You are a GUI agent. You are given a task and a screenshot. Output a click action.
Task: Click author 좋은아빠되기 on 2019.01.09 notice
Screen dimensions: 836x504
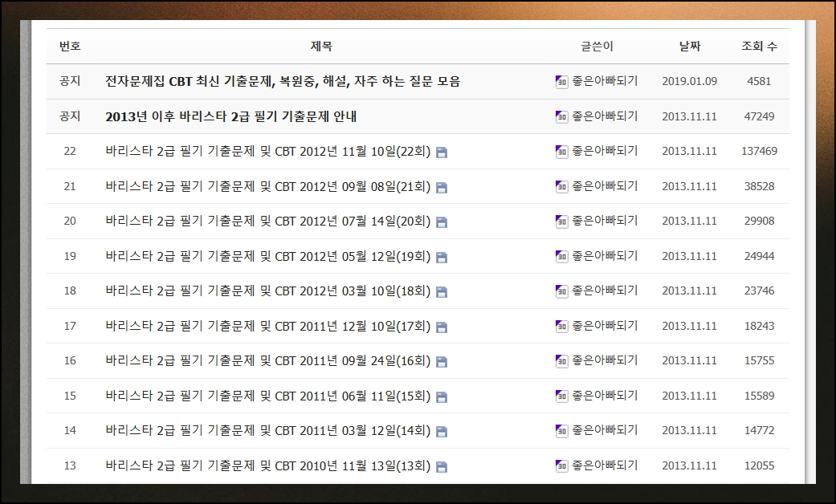[605, 82]
